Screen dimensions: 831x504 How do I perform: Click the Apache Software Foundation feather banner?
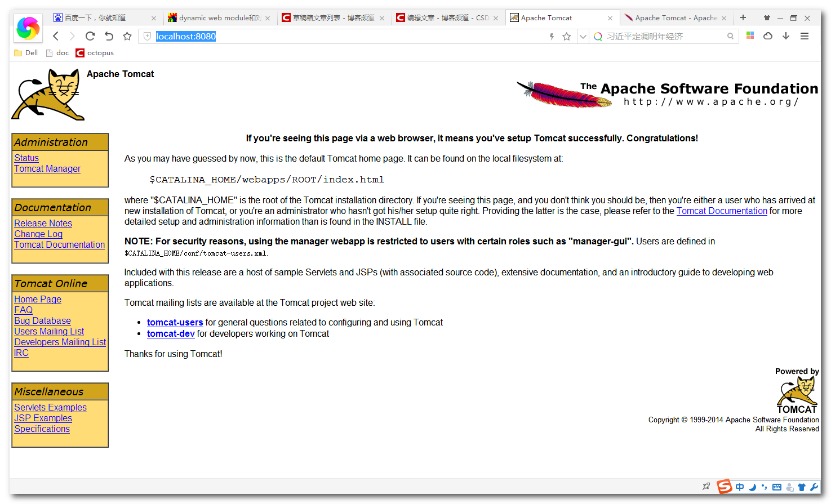pyautogui.click(x=667, y=94)
